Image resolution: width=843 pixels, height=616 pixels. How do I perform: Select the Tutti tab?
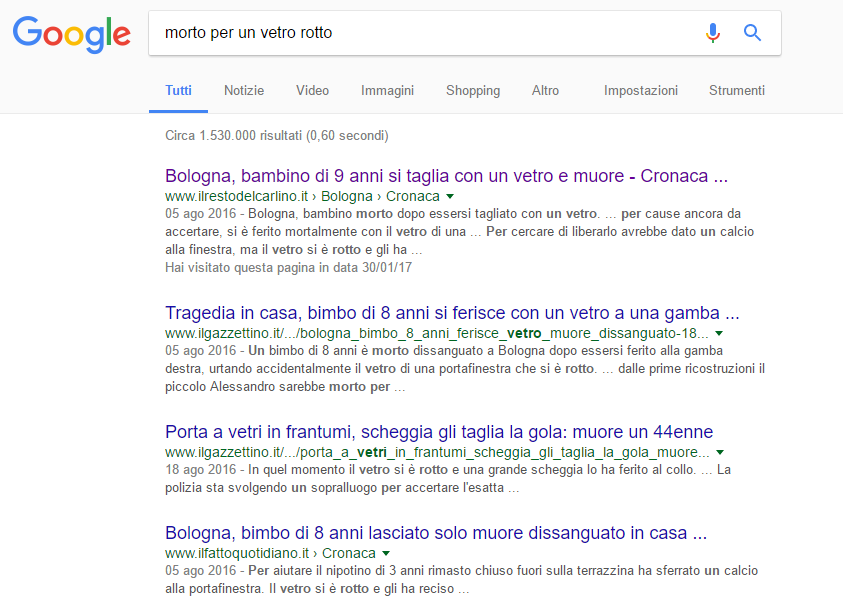coord(178,90)
